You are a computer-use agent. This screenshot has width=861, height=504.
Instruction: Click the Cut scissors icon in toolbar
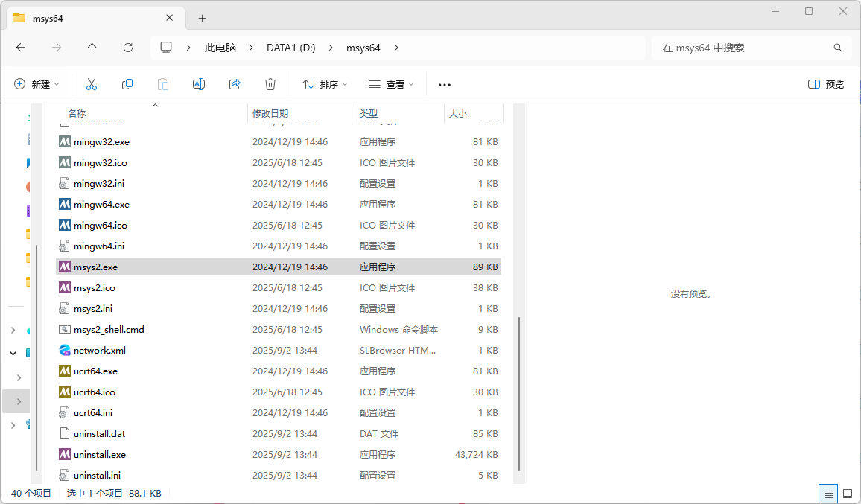[91, 84]
